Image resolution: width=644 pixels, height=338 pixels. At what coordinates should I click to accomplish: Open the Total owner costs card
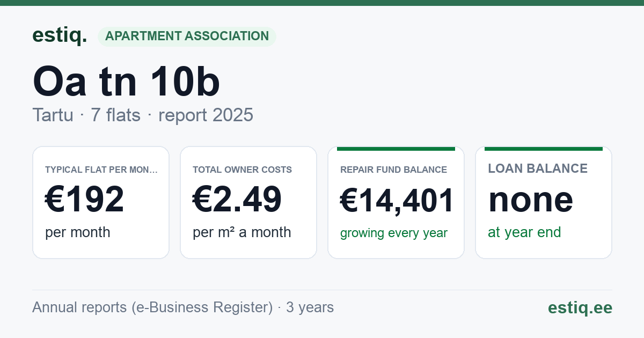(x=248, y=202)
